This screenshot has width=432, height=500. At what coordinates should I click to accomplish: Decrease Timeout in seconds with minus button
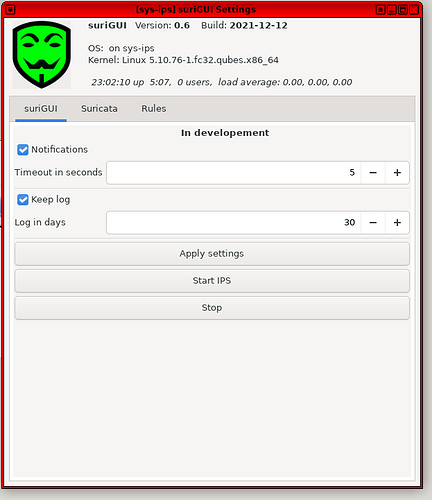point(373,173)
